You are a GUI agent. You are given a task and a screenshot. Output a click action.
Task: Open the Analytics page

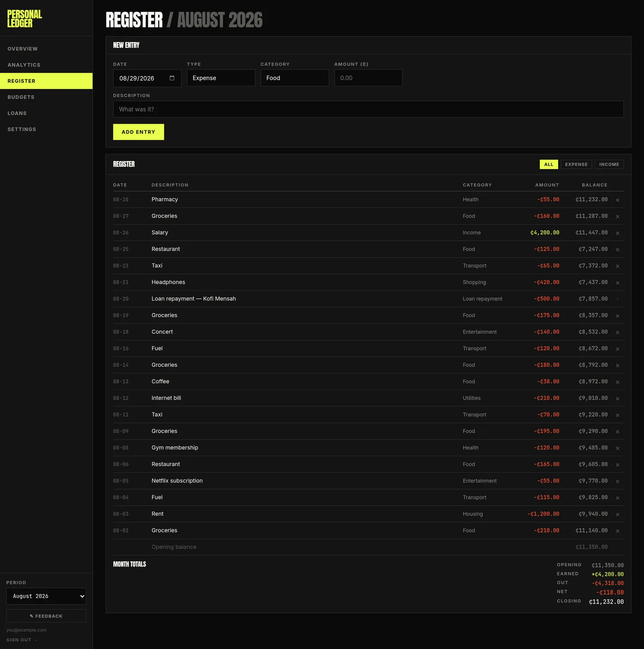[x=46, y=65]
